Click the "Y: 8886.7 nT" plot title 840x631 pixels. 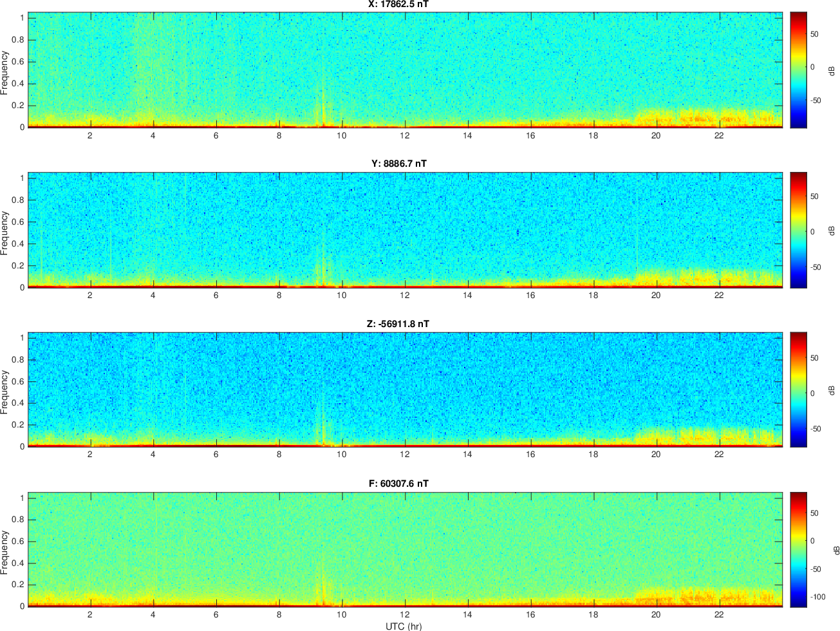398,164
